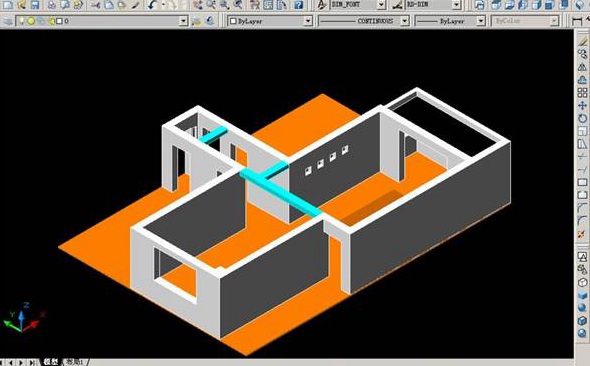
Task: Click the Copy to clipboard icon
Action: (109, 5)
